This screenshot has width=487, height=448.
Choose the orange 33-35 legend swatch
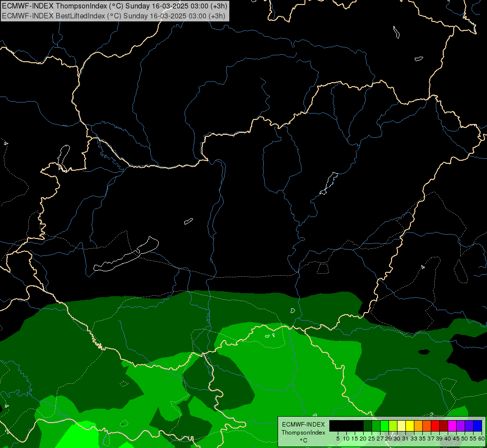tap(418, 426)
